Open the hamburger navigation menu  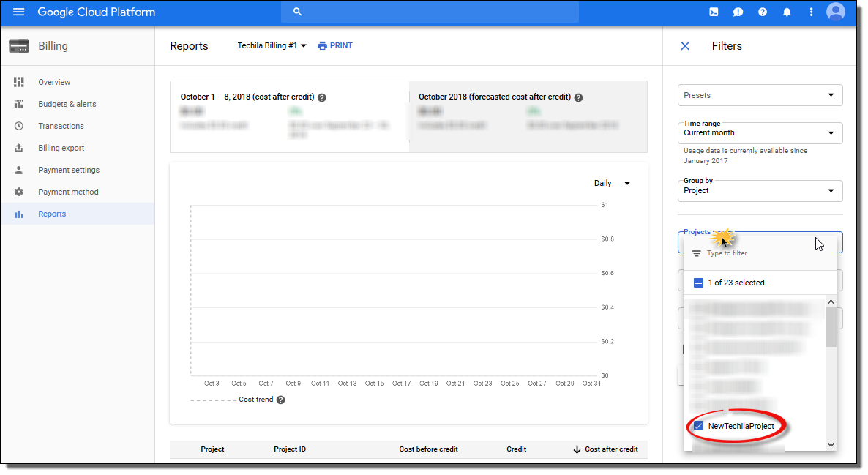coord(19,12)
